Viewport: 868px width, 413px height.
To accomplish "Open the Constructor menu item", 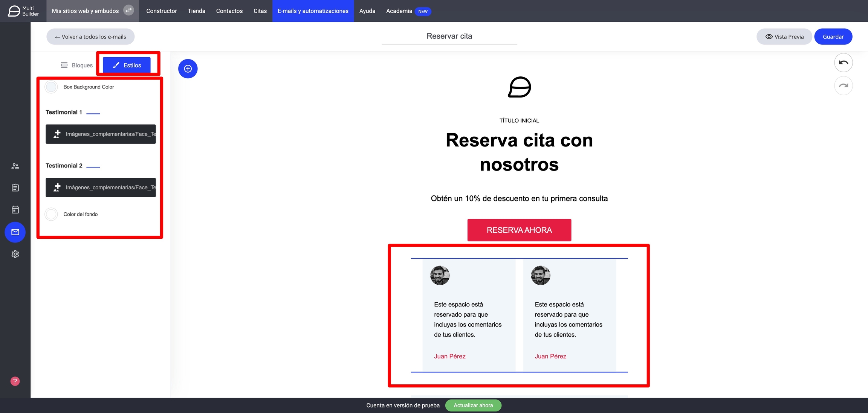I will [x=161, y=11].
